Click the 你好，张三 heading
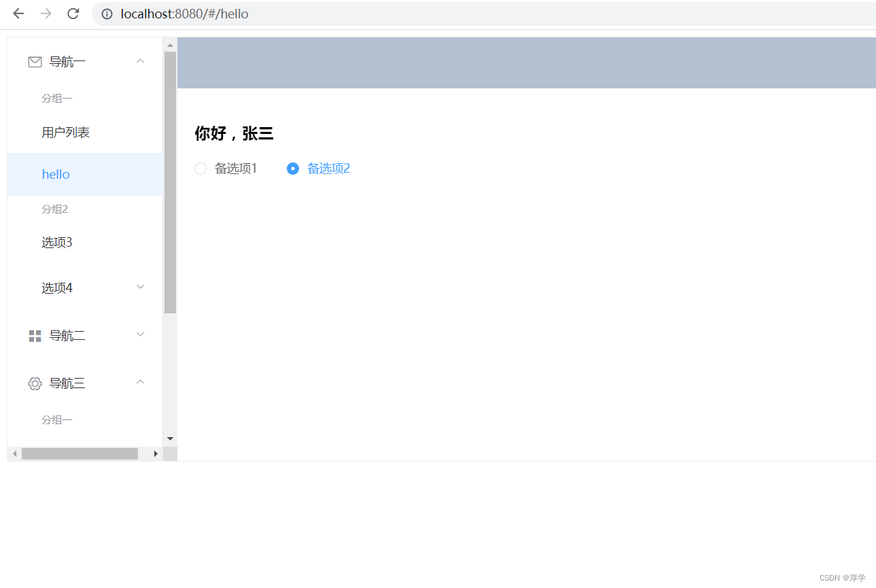Image resolution: width=876 pixels, height=588 pixels. point(234,133)
